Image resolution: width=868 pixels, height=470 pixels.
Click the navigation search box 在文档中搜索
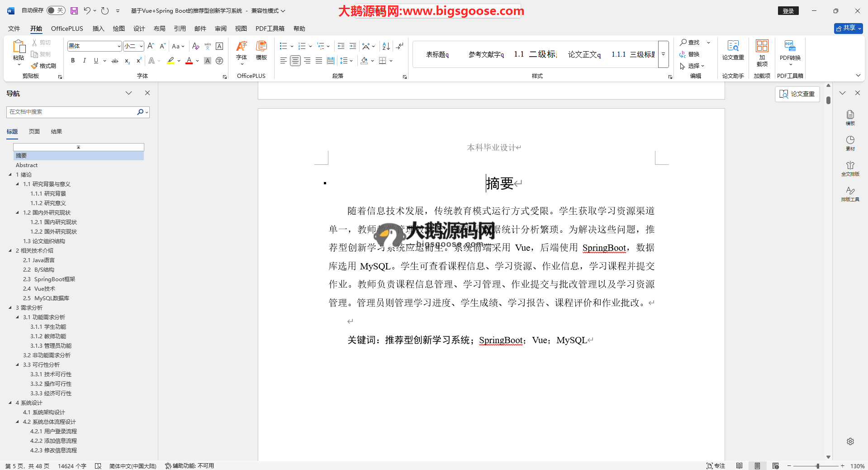click(71, 112)
